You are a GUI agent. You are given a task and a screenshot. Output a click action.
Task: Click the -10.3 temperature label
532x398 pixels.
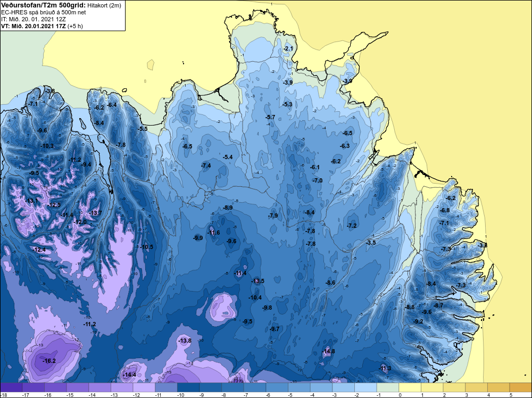tap(47, 146)
